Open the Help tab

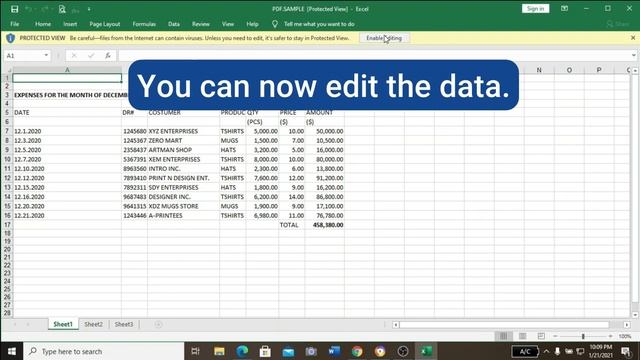pyautogui.click(x=252, y=24)
